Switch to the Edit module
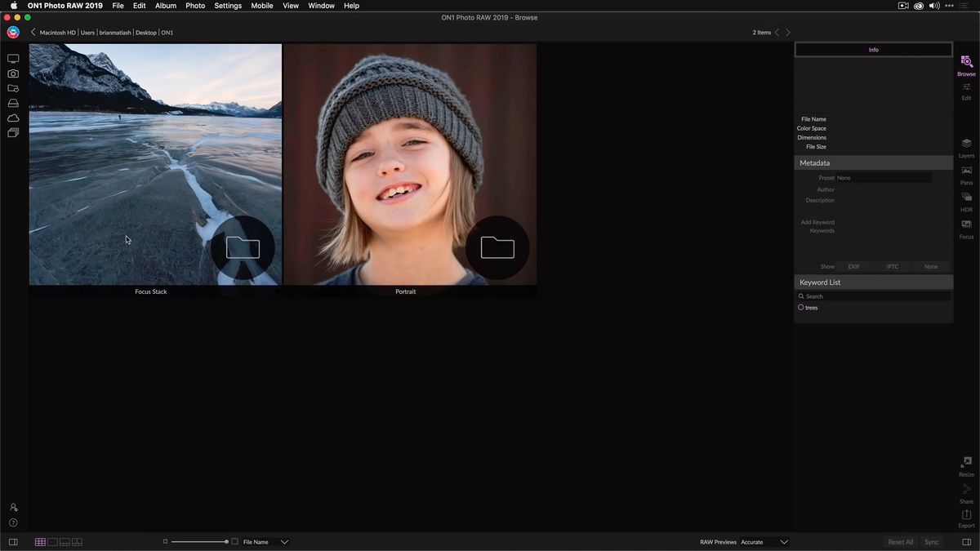 [966, 90]
